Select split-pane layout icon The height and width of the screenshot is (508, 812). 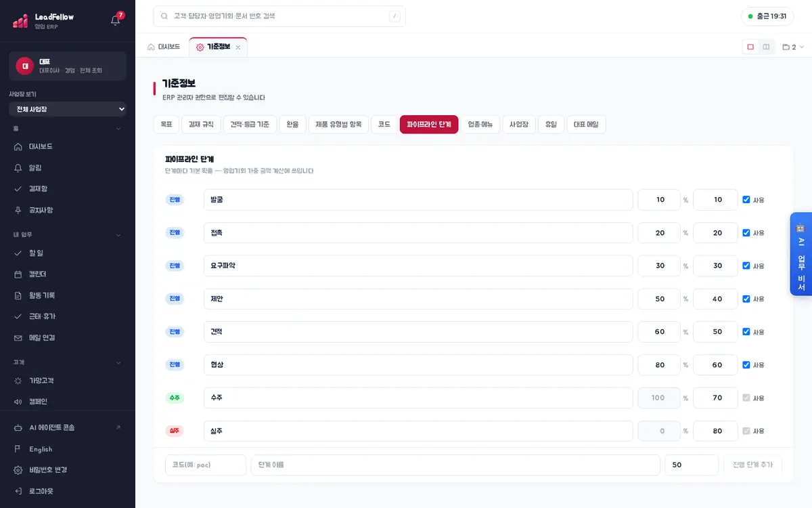point(766,47)
